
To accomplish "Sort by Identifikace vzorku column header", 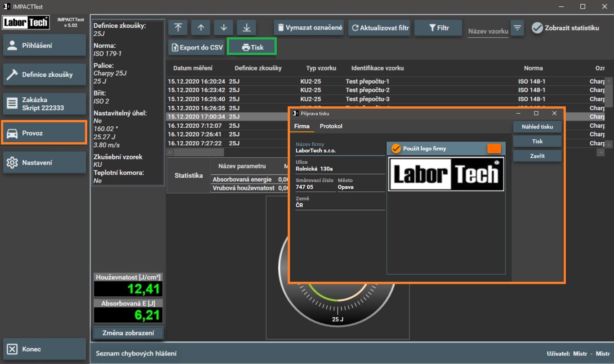I will pos(378,68).
